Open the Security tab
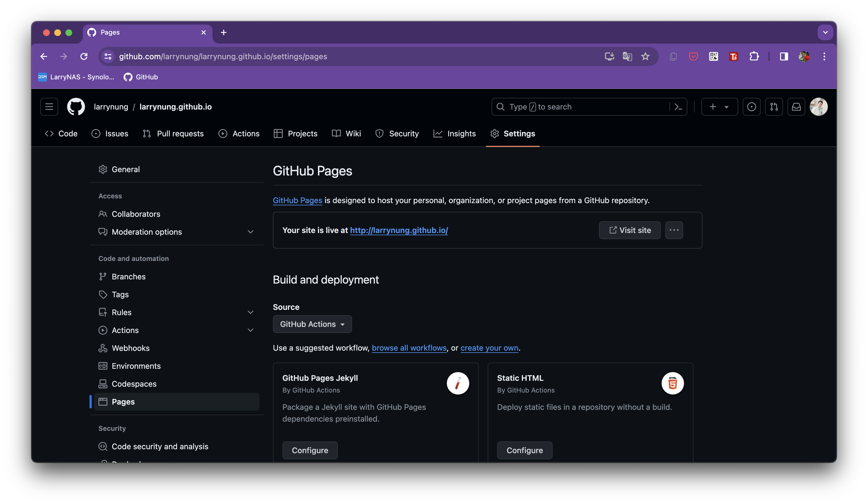 pos(397,134)
